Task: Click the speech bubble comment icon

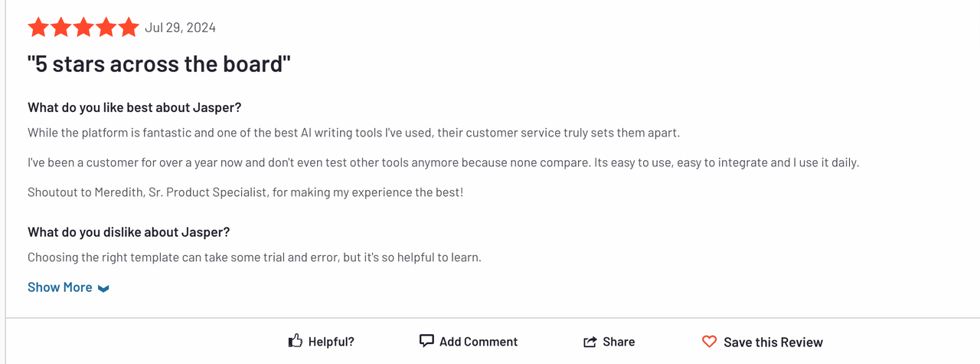Action: click(426, 341)
